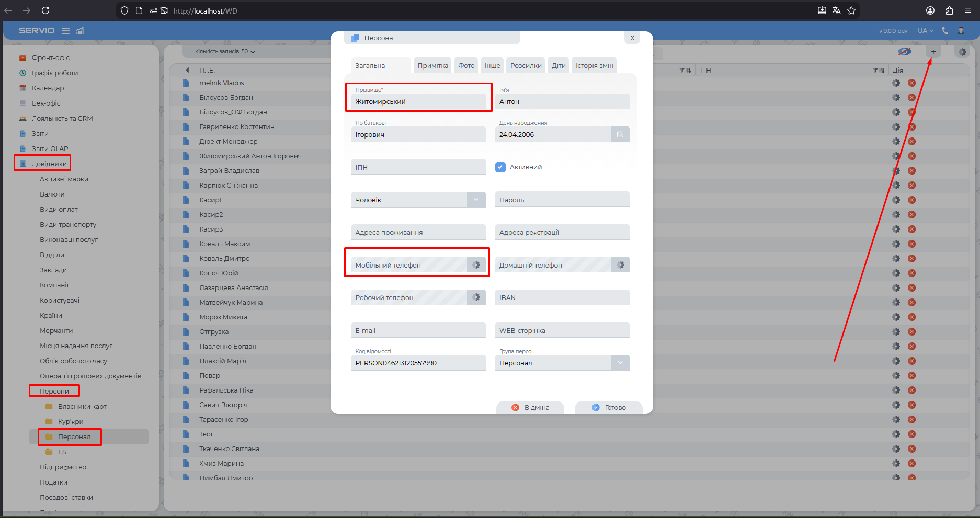The image size is (980, 518).
Task: Open Кількість записів 50 dropdown
Action: tap(225, 52)
